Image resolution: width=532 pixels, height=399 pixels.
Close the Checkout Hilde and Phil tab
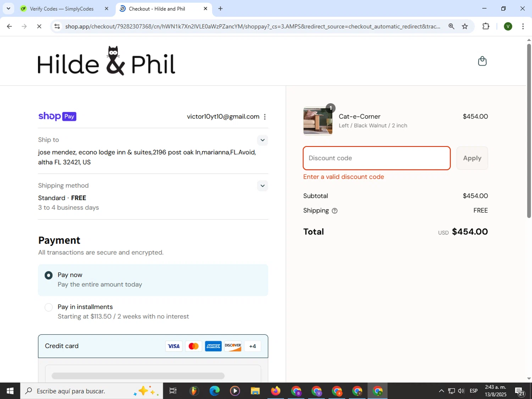[205, 9]
